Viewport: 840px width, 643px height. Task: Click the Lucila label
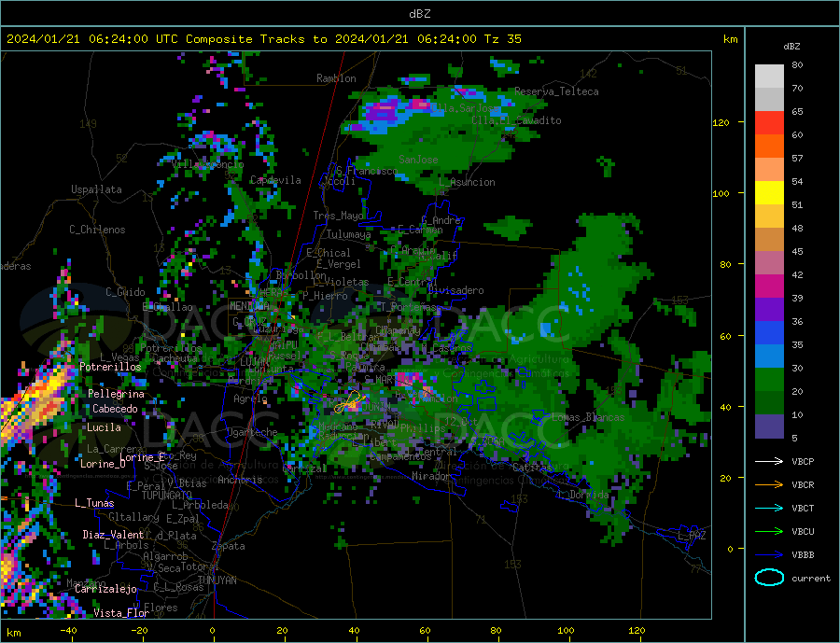pos(104,427)
